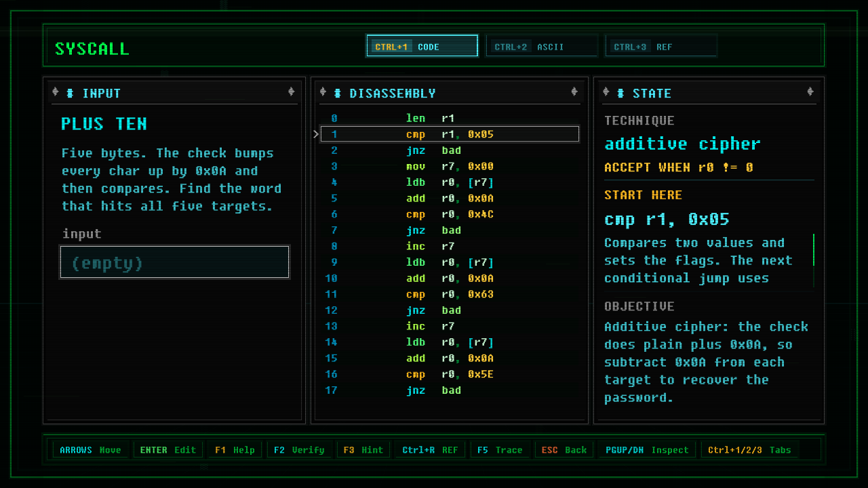Select line 4 'ldb r0, [r7]'
Viewport: 868px width, 488px height.
click(450, 182)
